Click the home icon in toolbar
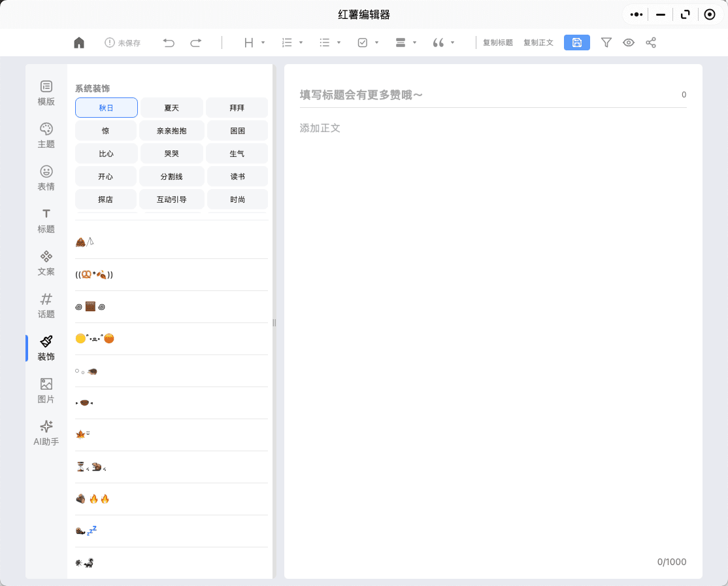The image size is (728, 586). coord(79,43)
